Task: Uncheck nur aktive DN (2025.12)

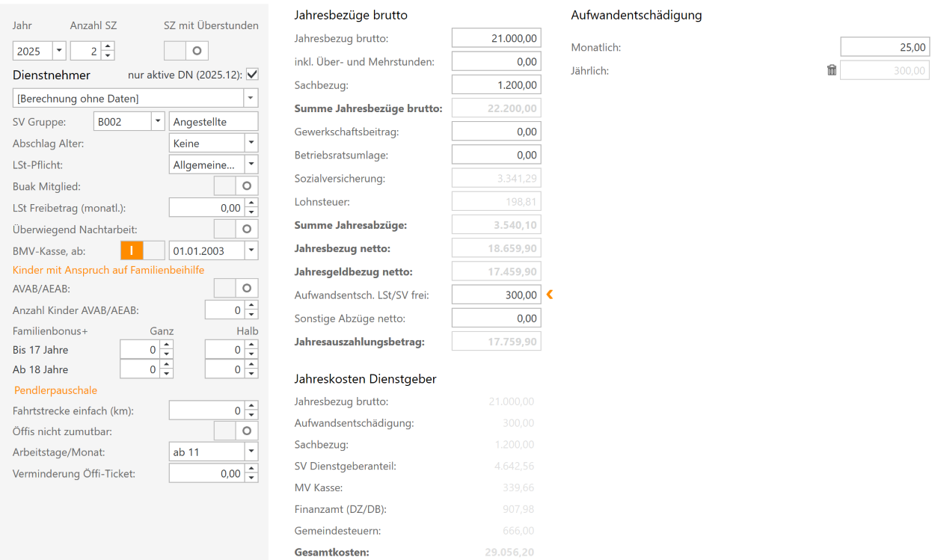Action: tap(252, 74)
